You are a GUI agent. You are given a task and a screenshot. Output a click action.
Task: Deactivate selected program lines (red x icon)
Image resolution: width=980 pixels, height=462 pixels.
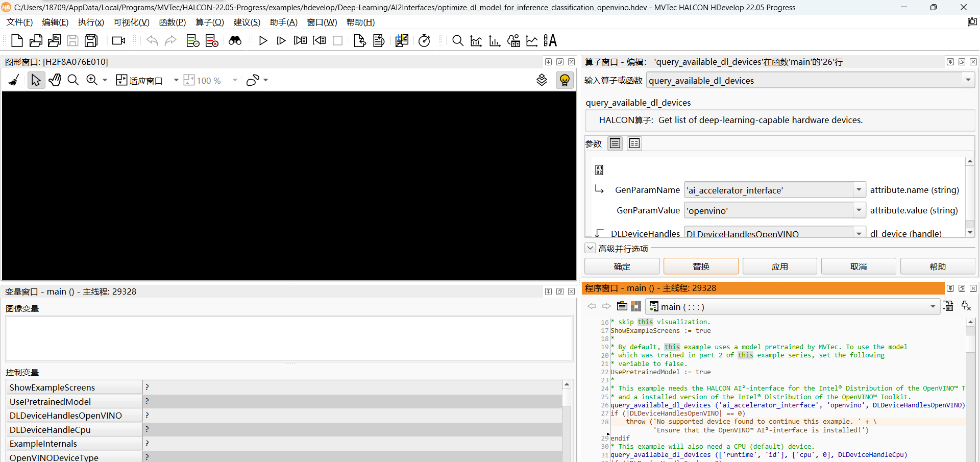212,41
